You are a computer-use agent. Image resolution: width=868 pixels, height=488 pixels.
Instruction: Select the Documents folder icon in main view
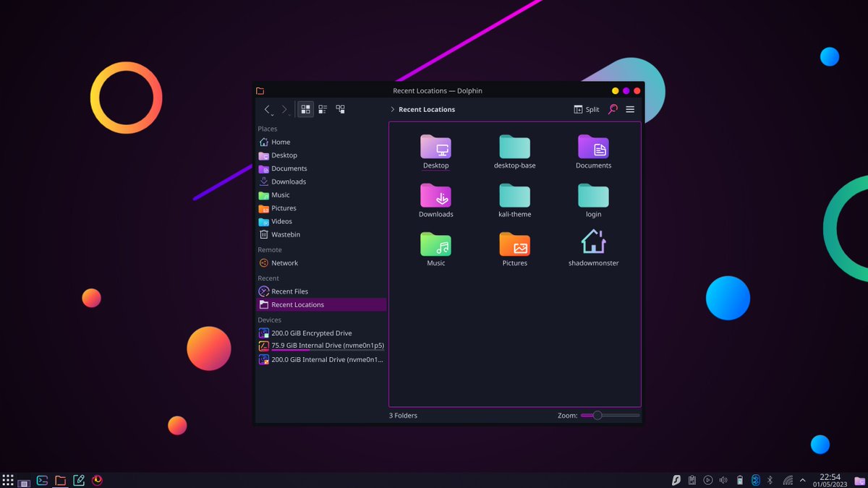(593, 147)
